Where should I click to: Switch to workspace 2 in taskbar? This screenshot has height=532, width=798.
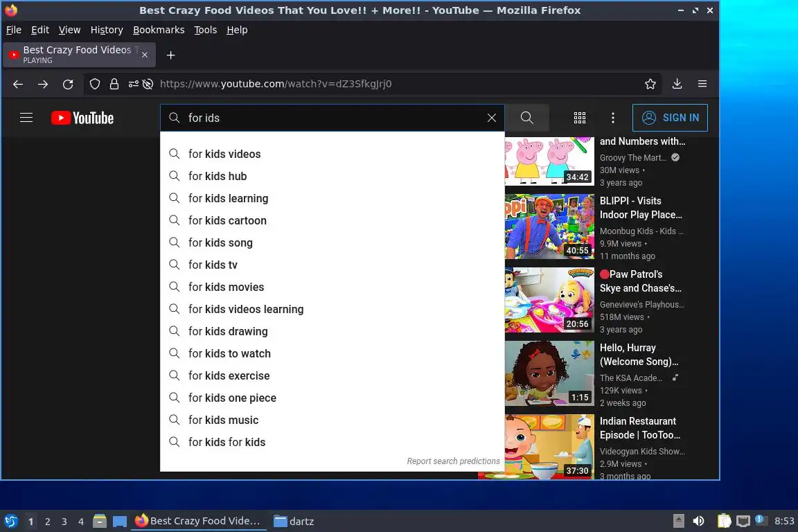click(47, 522)
